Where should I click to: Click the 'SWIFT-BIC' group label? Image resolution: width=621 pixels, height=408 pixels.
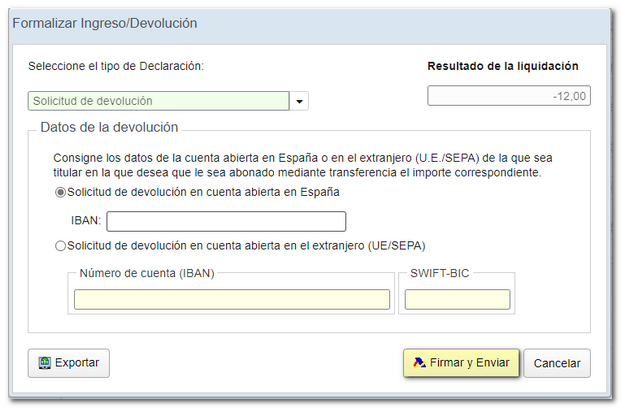(440, 272)
